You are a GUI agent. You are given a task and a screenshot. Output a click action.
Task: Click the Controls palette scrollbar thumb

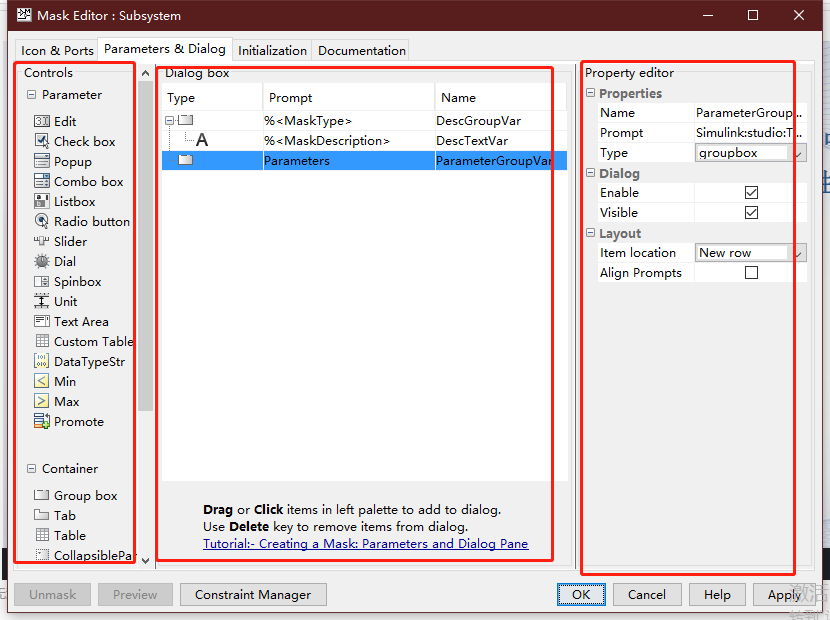[146, 246]
